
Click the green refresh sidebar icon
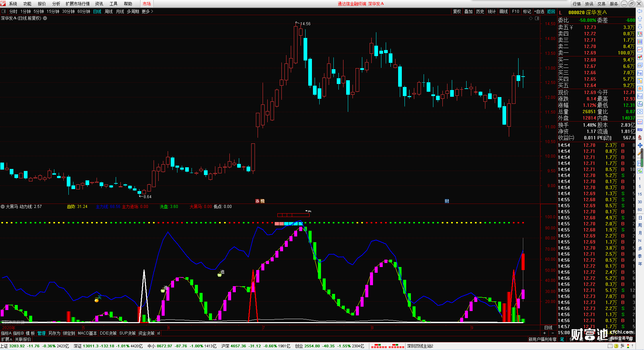pyautogui.click(x=640, y=171)
